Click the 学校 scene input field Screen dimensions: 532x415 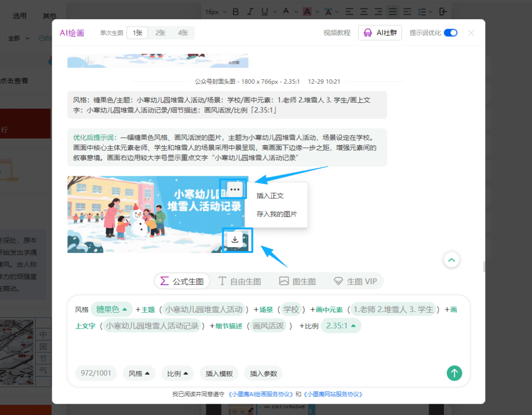point(291,309)
